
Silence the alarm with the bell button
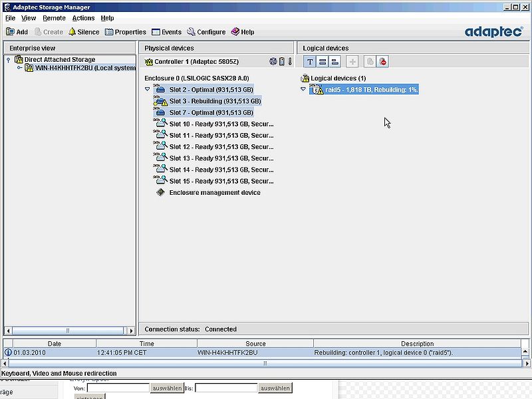coord(84,32)
